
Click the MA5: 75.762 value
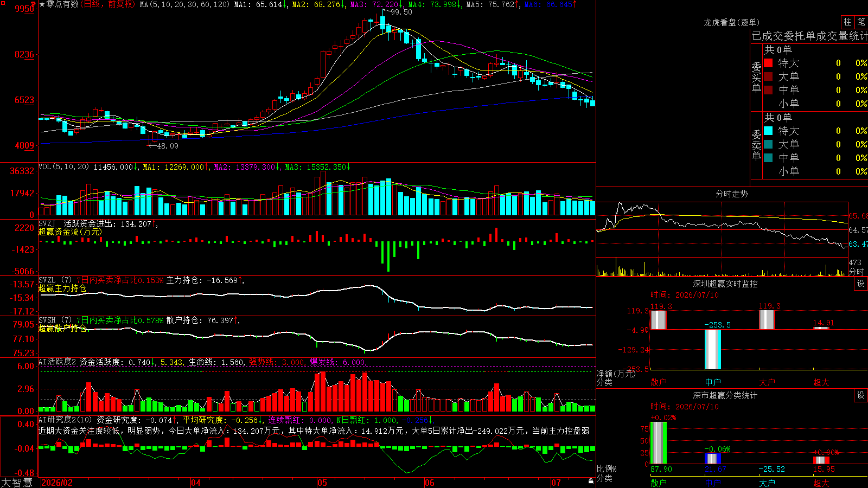click(x=493, y=4)
